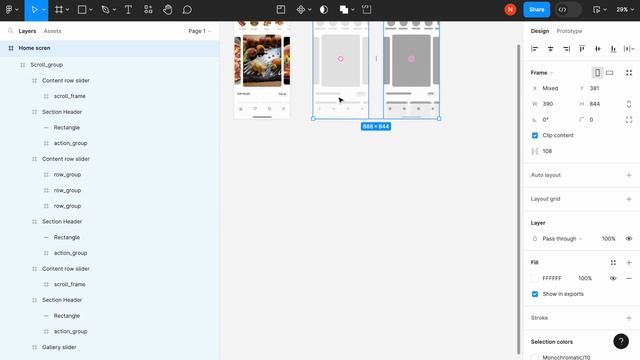Switch to the Assets tab
The height and width of the screenshot is (360, 640).
(52, 31)
